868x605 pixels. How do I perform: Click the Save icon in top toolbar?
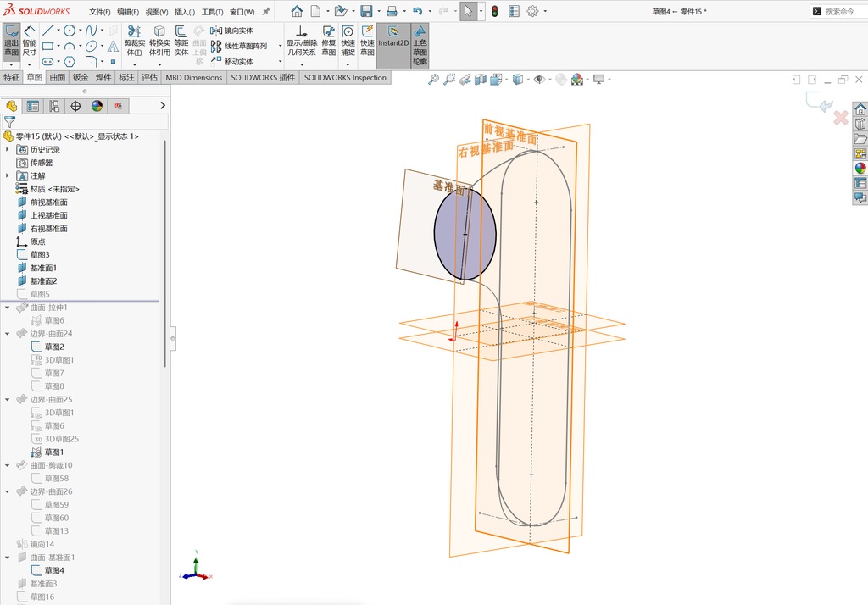click(366, 11)
